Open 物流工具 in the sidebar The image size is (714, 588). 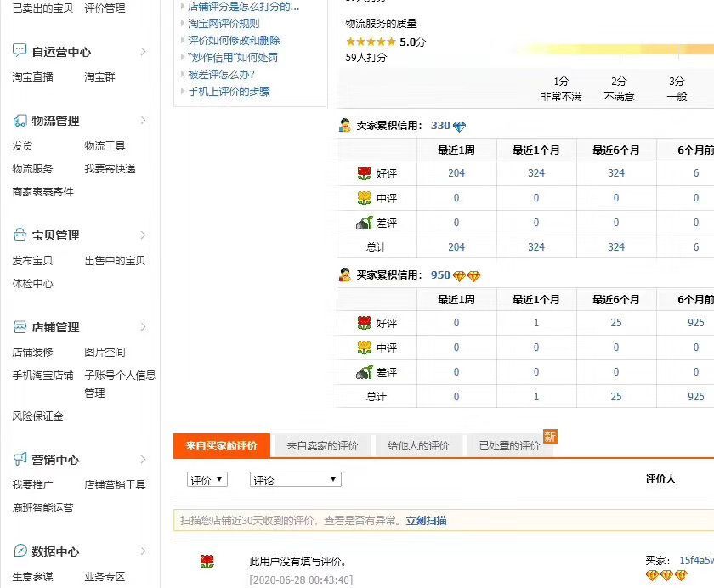pyautogui.click(x=105, y=145)
